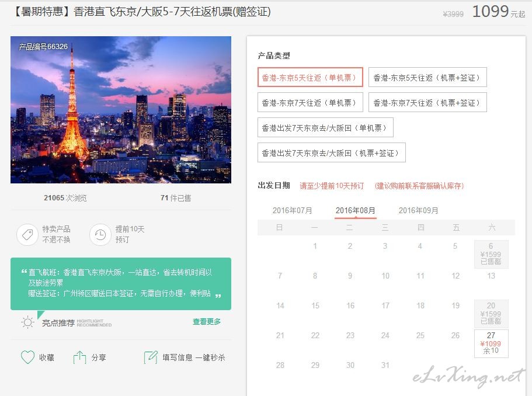Switch to the 2016年09月 tab

pos(418,210)
